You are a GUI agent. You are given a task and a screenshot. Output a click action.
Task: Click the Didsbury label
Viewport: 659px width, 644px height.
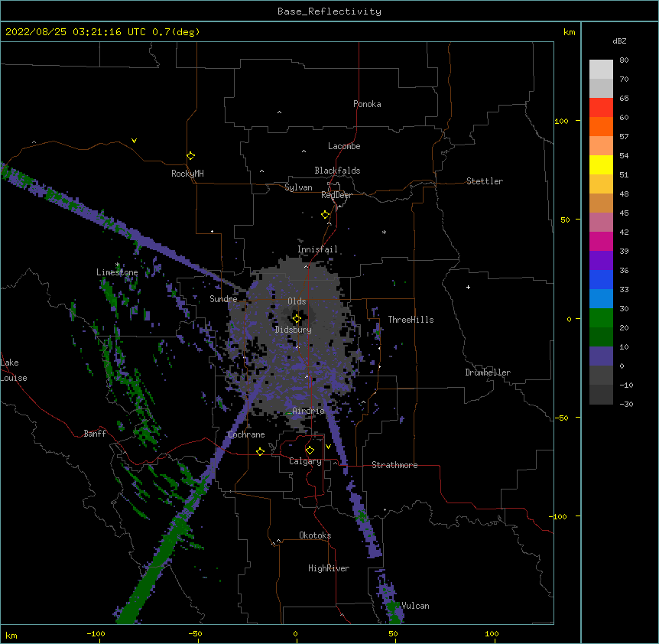tap(293, 330)
